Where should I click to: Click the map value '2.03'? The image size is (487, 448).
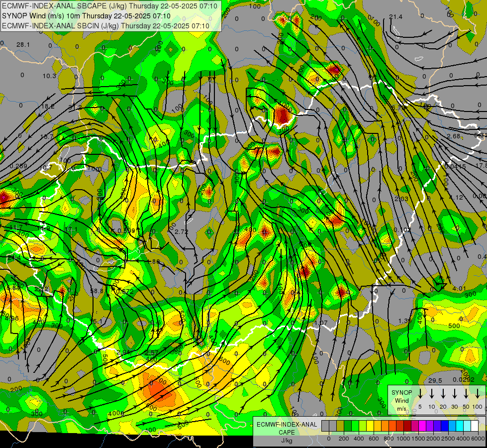401,199
